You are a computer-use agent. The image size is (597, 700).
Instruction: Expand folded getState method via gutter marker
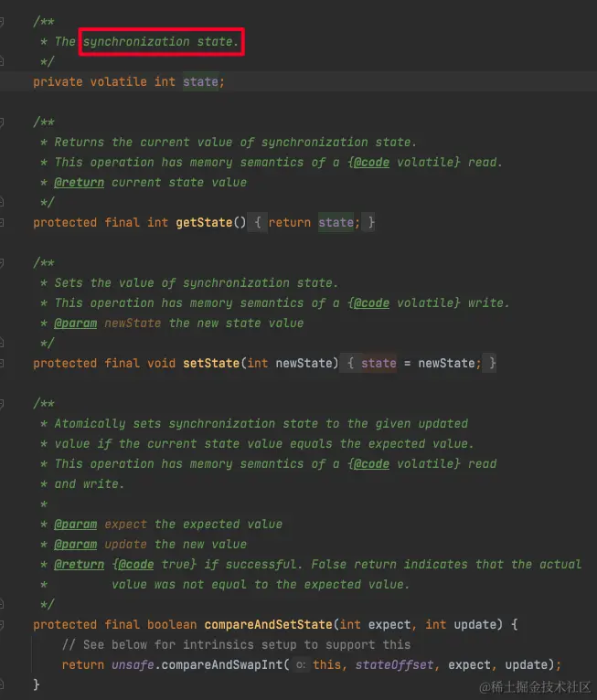2,222
